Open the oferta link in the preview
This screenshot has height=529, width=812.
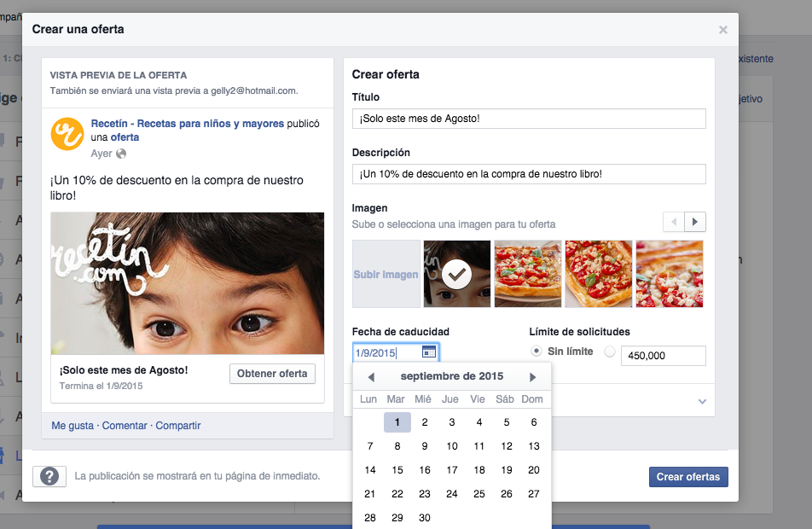(125, 137)
